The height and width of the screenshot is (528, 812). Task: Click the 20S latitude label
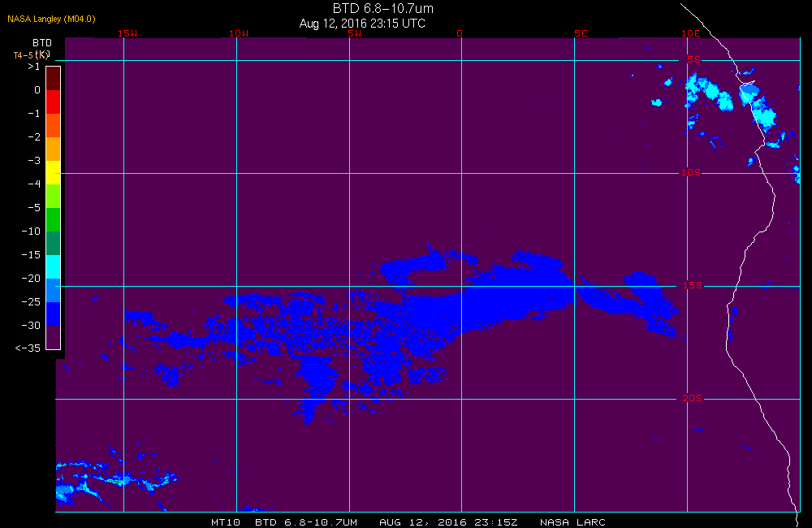coord(693,398)
